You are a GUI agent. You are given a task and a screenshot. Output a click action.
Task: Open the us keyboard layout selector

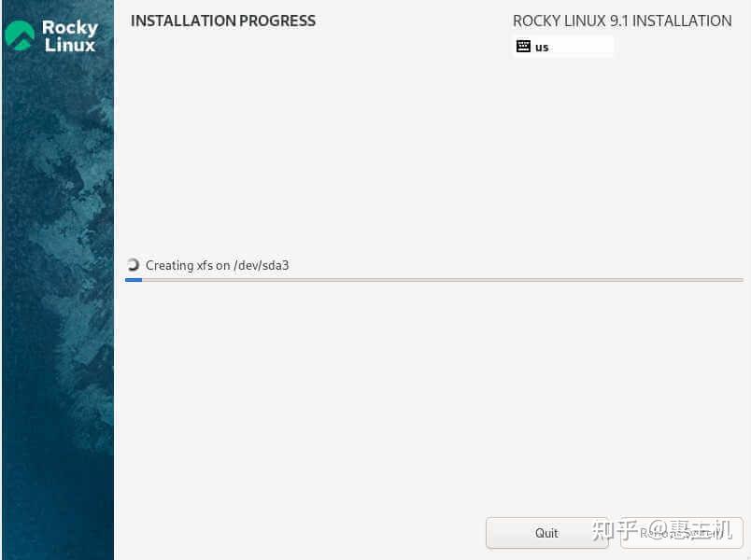click(560, 46)
